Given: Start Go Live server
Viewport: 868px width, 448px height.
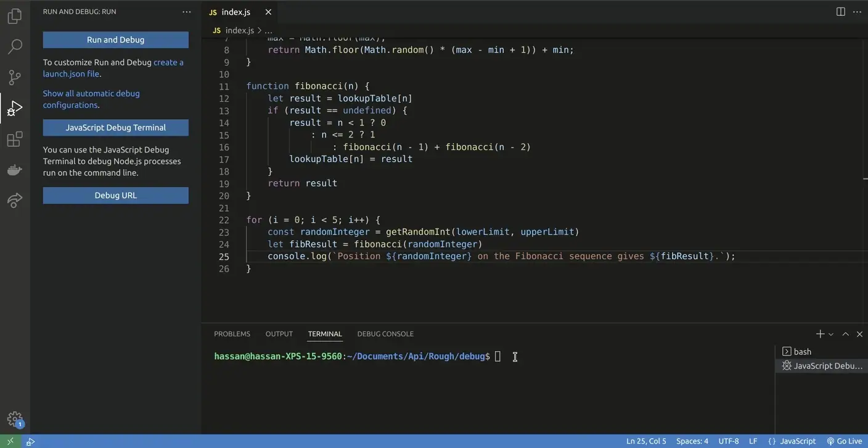Looking at the screenshot, I should [x=845, y=441].
